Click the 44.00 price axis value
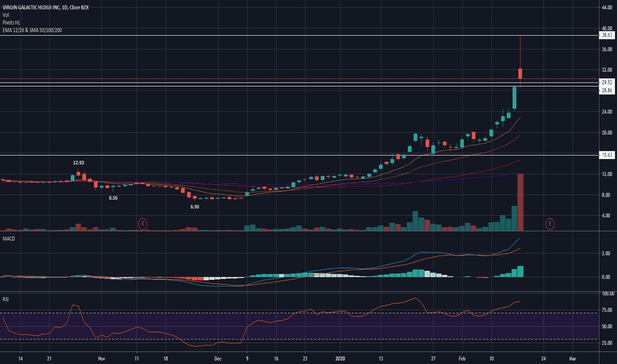The image size is (617, 364). 607,7
